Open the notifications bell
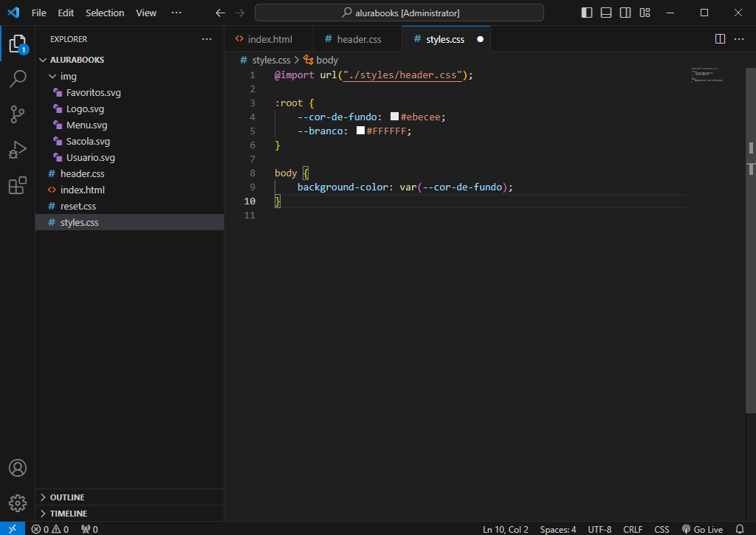The image size is (756, 535). 740,529
